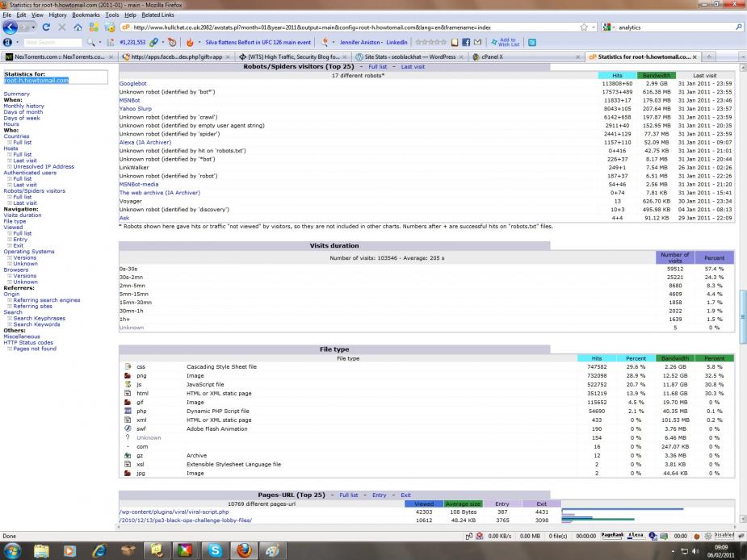
Task: Reload the page with the refresh icon
Action: pyautogui.click(x=46, y=27)
